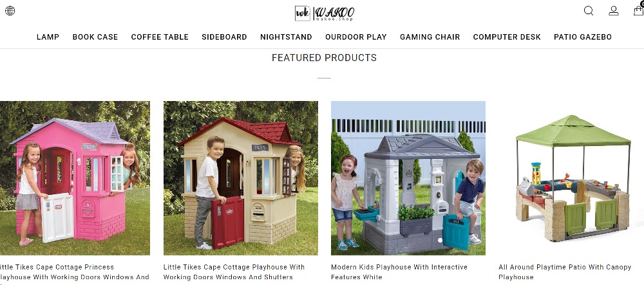
Task: Select OURDOOR PLAY in the navigation
Action: coord(356,37)
